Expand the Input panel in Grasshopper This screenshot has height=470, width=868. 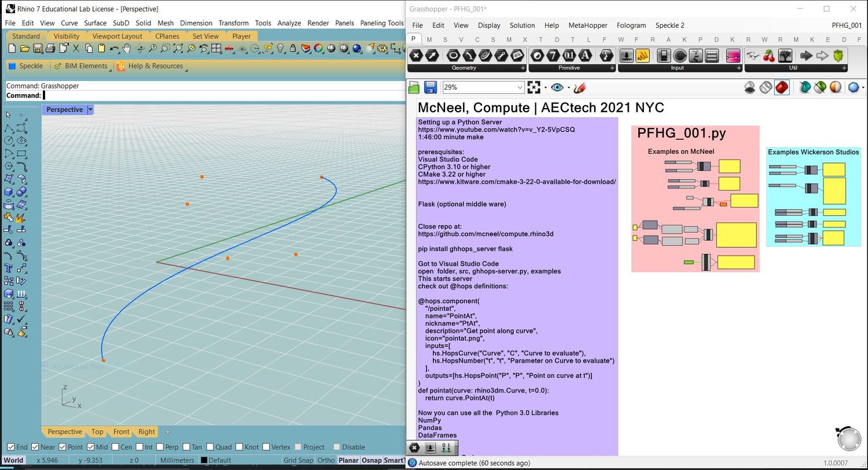click(x=739, y=68)
